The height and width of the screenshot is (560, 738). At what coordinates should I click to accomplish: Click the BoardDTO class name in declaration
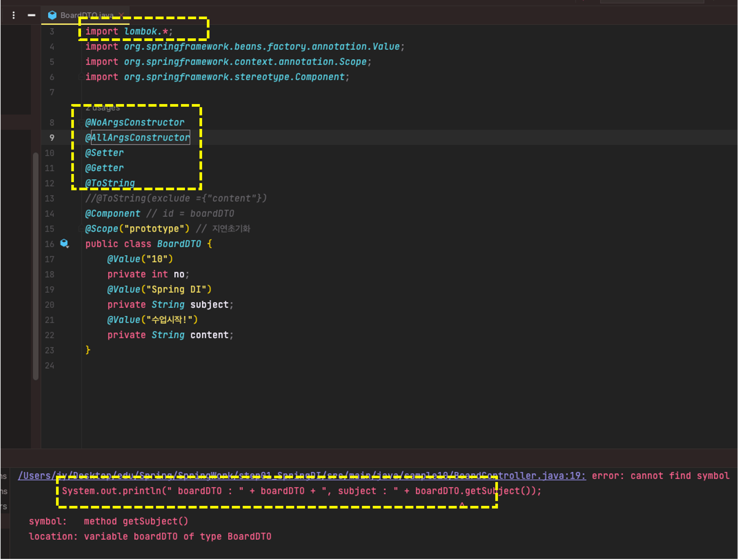179,244
